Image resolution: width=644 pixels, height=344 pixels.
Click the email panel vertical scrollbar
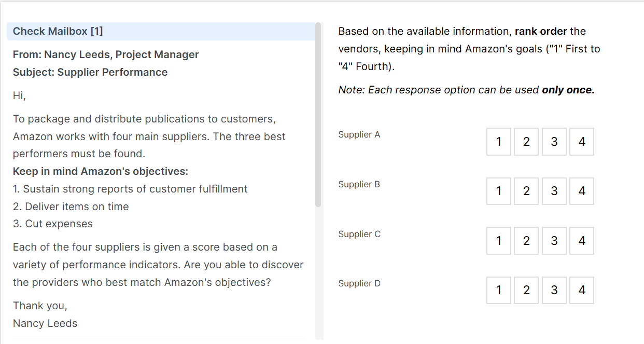pos(318,114)
